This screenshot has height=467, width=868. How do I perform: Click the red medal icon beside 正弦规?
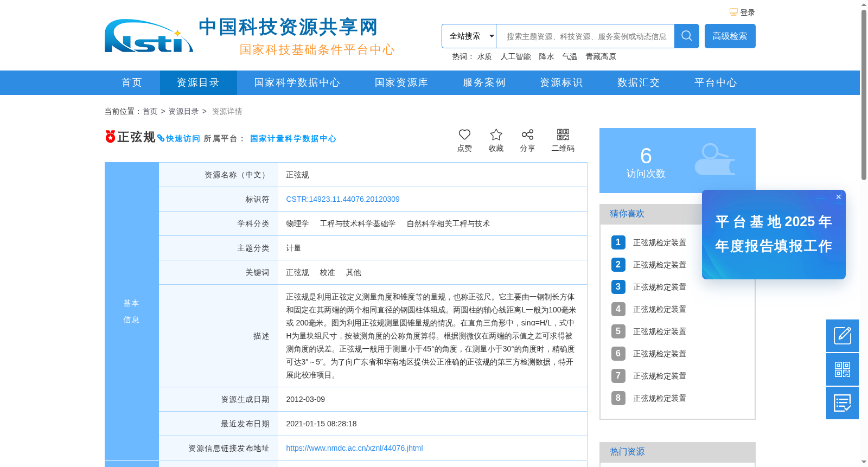pyautogui.click(x=110, y=137)
